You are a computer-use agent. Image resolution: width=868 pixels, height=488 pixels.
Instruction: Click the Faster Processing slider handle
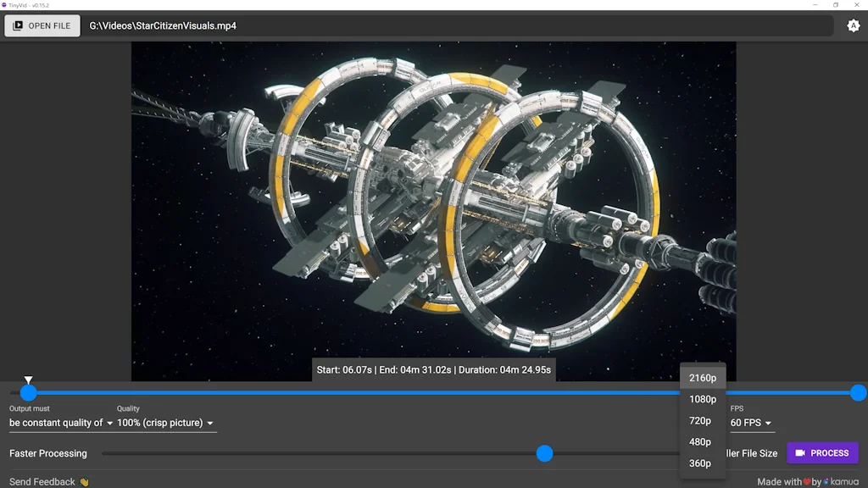[544, 453]
